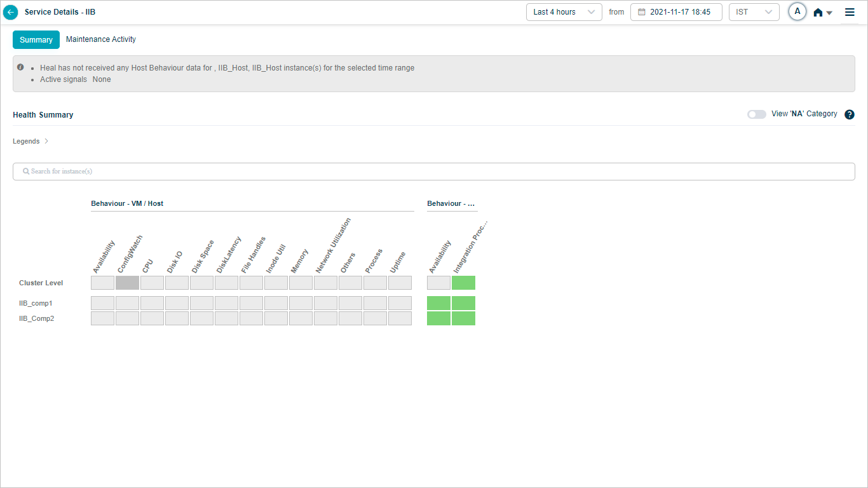Click the home icon in header
The height and width of the screenshot is (488, 868).
coord(818,12)
